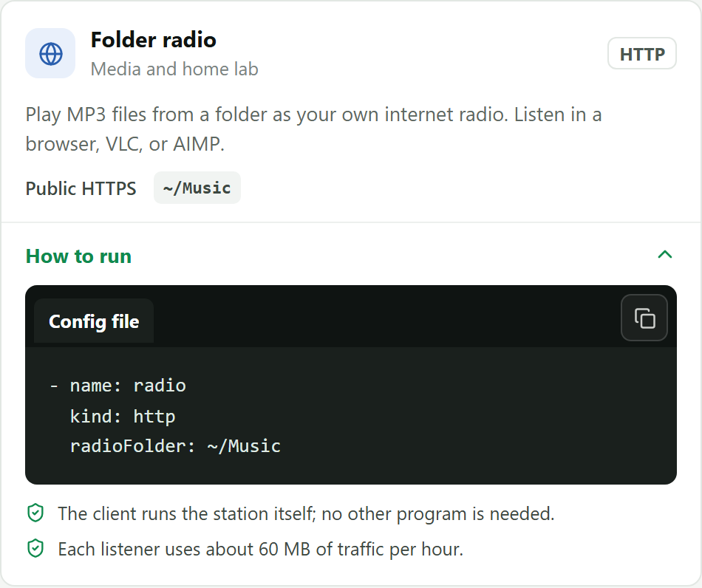The image size is (702, 588).
Task: Click the ~/Music path chip
Action: click(197, 188)
